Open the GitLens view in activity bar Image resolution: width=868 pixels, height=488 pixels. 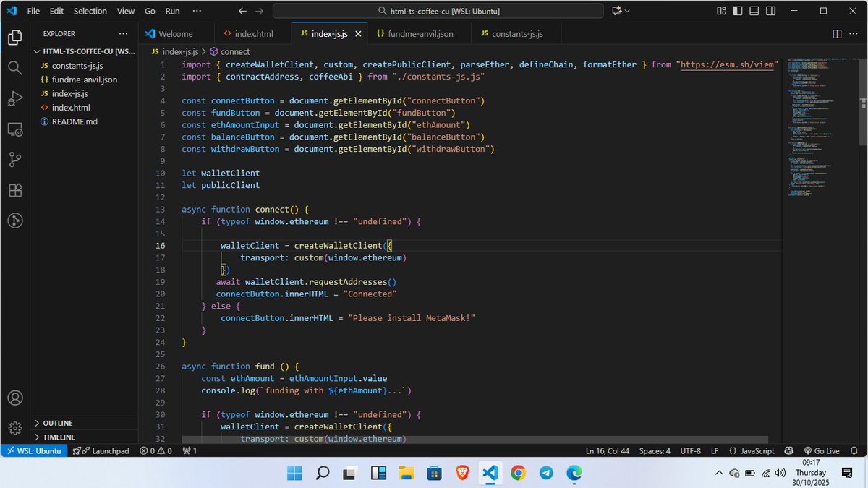pyautogui.click(x=14, y=221)
